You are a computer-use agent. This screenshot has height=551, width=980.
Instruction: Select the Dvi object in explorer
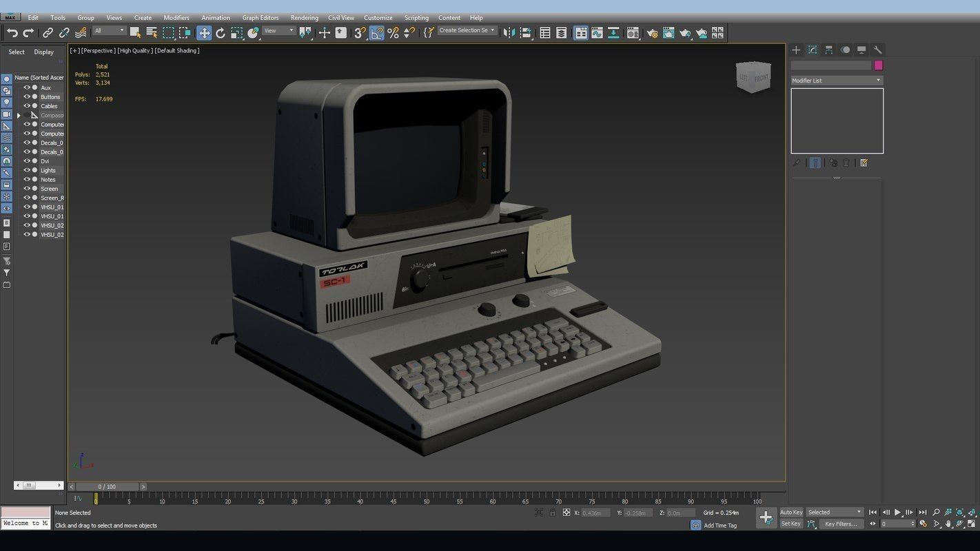[45, 161]
